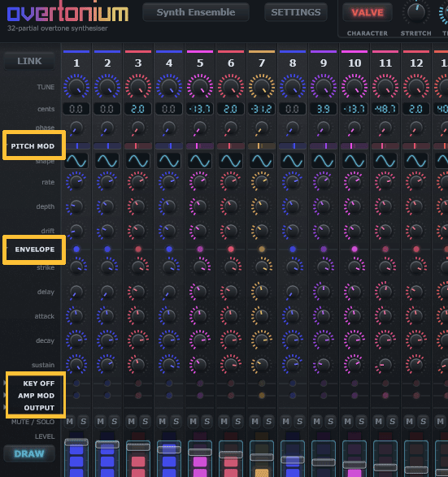The height and width of the screenshot is (477, 448).
Task: Click the LINK button
Action: tap(29, 61)
